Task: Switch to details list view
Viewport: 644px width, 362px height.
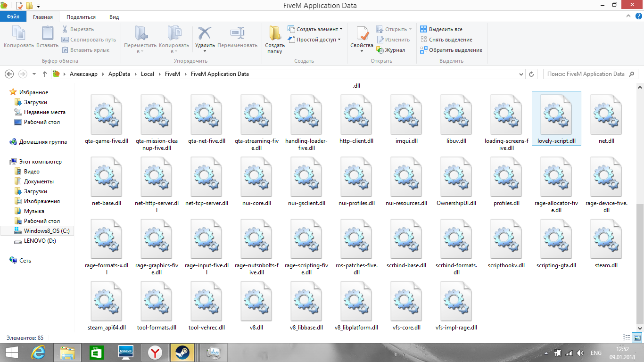Action: click(627, 337)
